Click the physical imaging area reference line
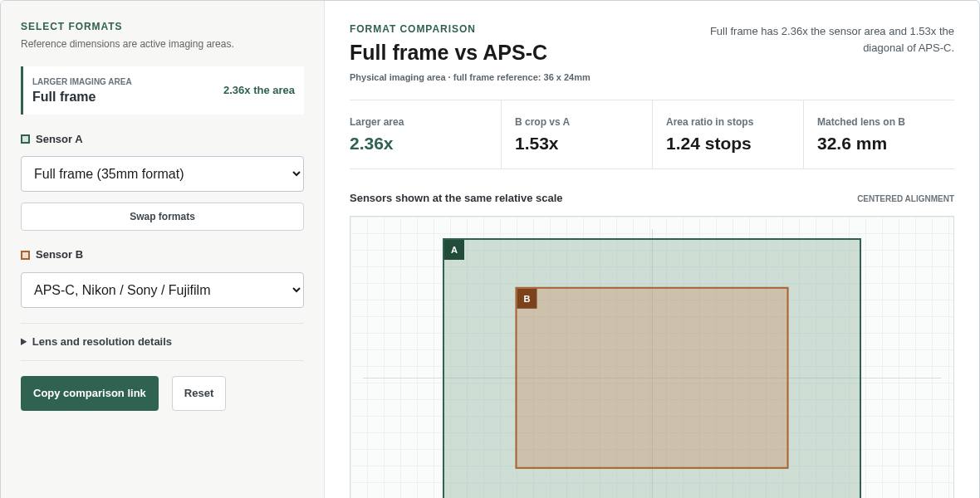The height and width of the screenshot is (498, 980). pos(469,77)
